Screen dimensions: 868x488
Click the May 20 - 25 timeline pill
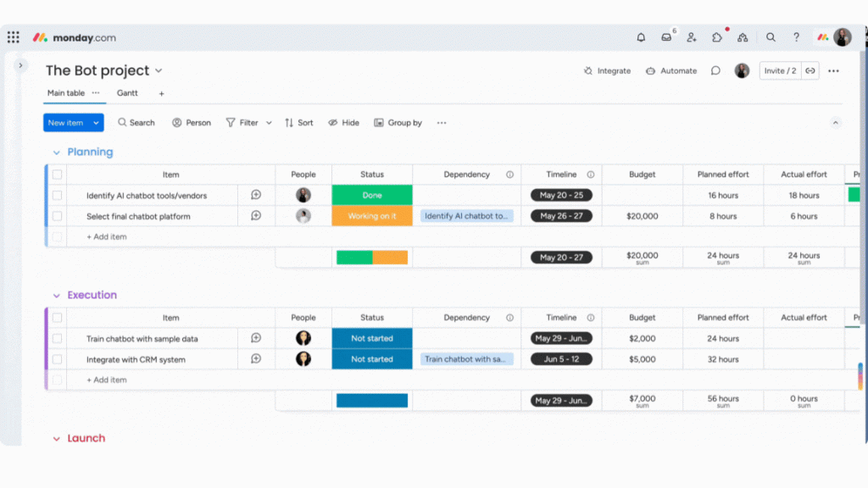click(561, 196)
